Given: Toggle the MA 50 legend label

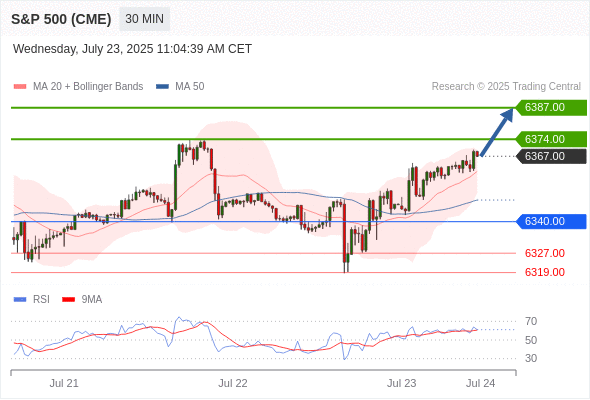Looking at the screenshot, I should (190, 87).
